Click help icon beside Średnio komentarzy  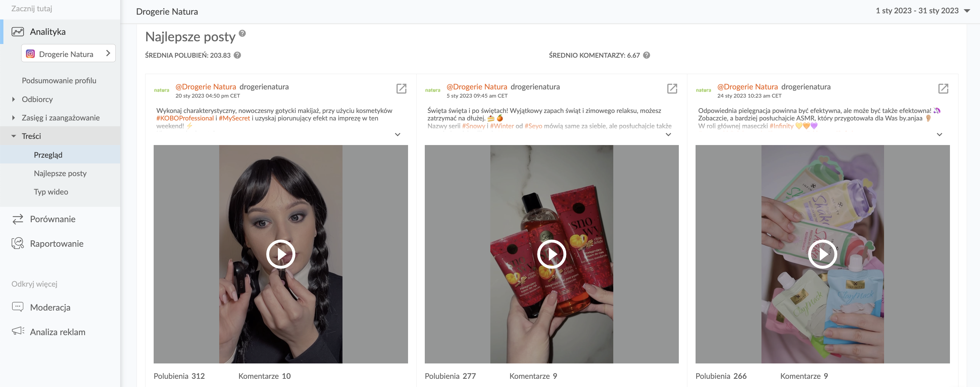pyautogui.click(x=646, y=55)
